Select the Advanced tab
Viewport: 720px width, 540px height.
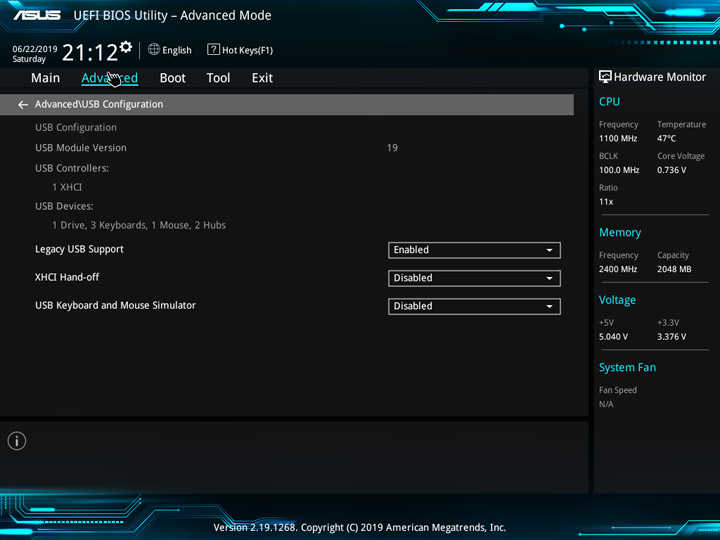coord(109,78)
